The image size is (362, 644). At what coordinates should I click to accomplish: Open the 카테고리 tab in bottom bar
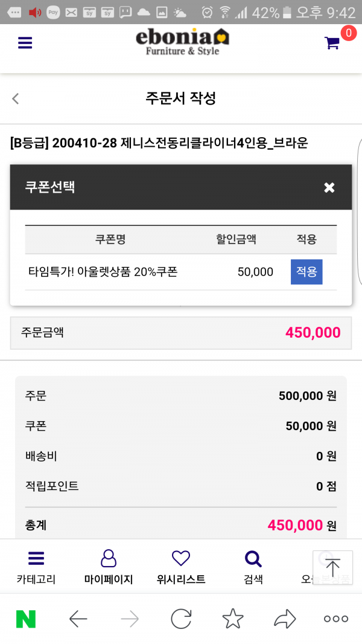[x=36, y=567]
